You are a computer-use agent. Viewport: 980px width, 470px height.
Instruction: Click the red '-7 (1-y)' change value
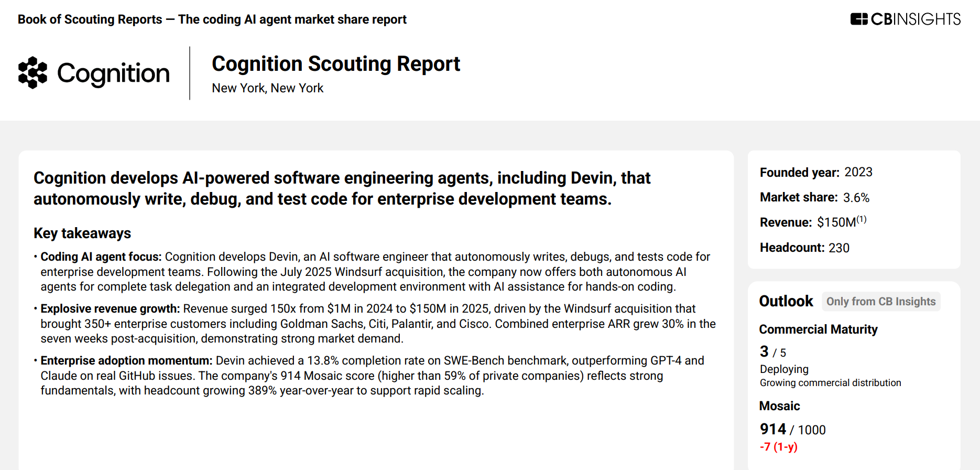pos(778,447)
